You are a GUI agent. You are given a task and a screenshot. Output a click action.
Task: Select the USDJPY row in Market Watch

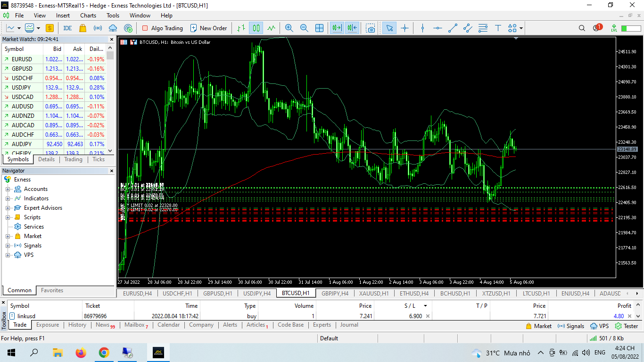[54, 88]
